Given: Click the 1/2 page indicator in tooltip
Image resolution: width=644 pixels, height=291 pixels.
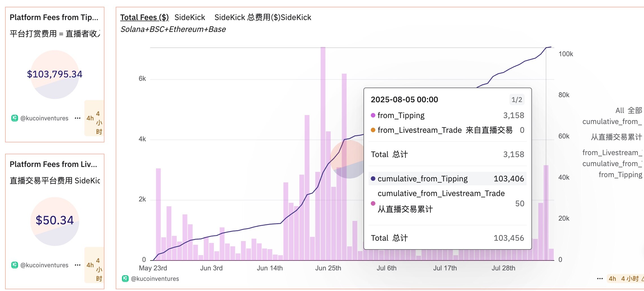Looking at the screenshot, I should pos(517,100).
